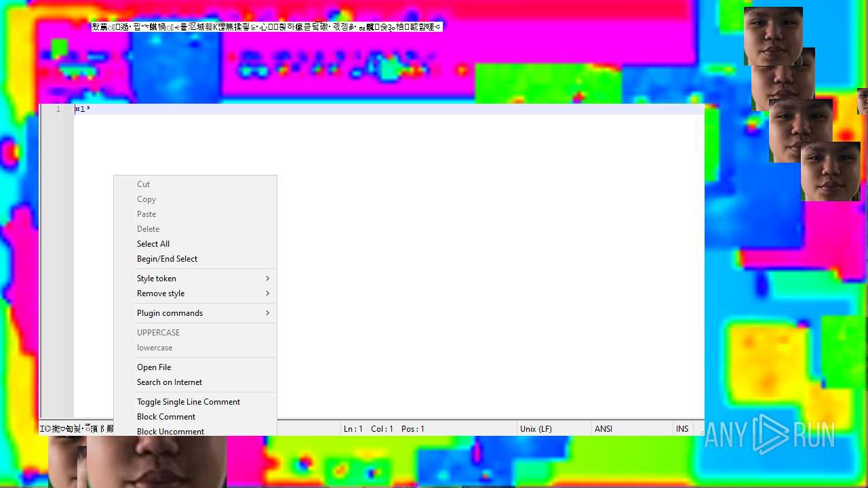This screenshot has width=868, height=488.
Task: Click the lowercase menu entry
Action: 195,348
